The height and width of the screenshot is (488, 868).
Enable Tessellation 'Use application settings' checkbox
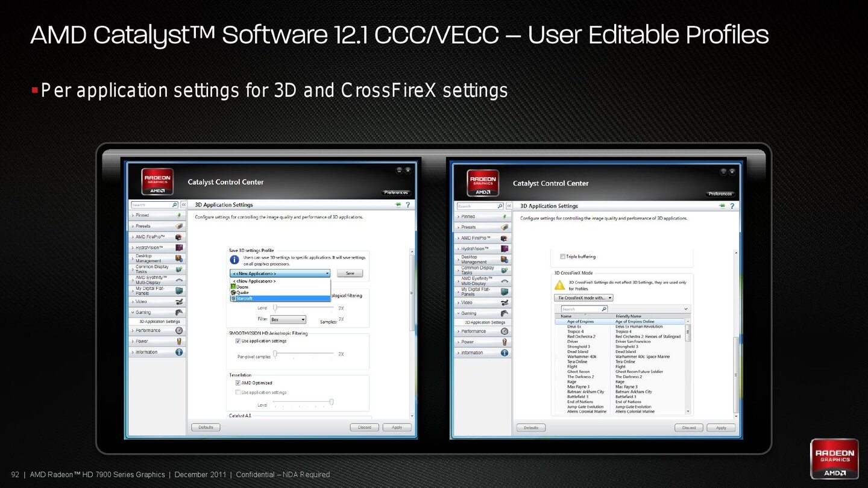238,392
